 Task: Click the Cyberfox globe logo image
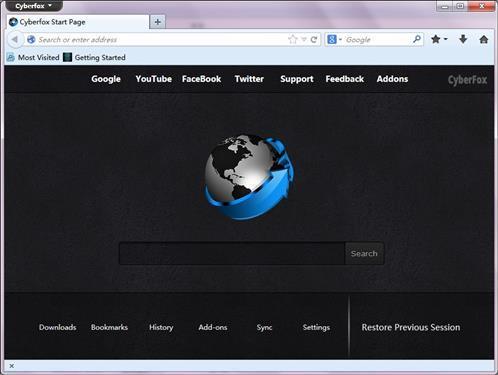[249, 177]
